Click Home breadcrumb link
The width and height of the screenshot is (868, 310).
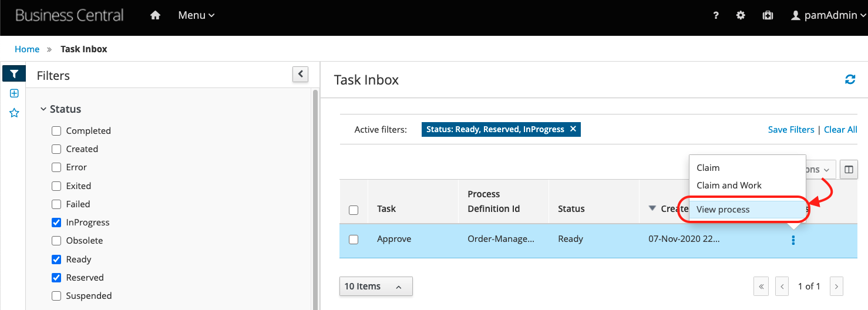point(27,49)
